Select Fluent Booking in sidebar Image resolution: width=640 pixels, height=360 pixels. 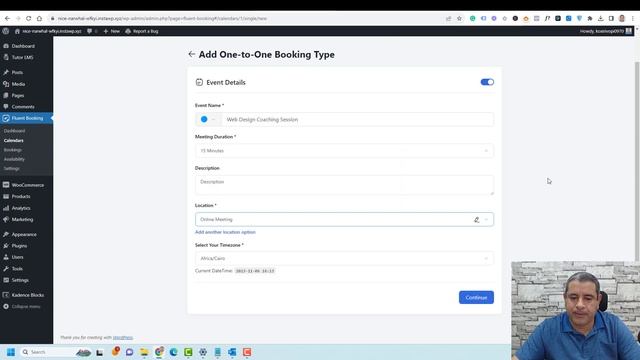[27, 118]
